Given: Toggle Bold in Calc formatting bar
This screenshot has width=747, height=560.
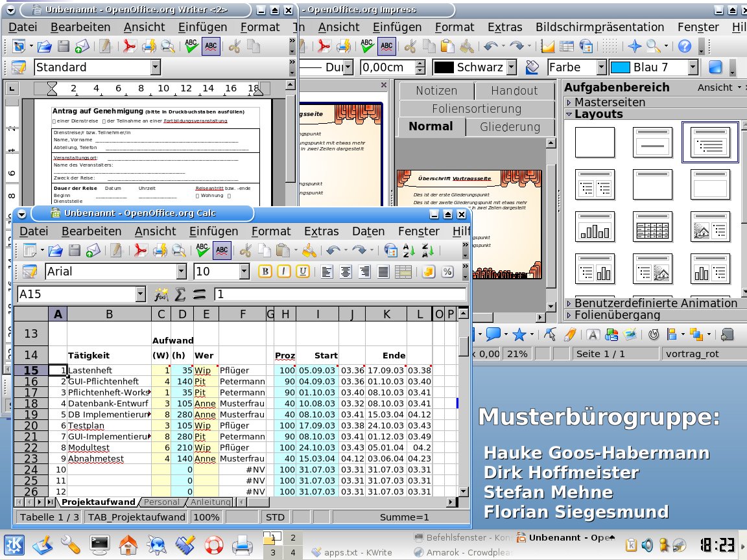Looking at the screenshot, I should coord(265,272).
